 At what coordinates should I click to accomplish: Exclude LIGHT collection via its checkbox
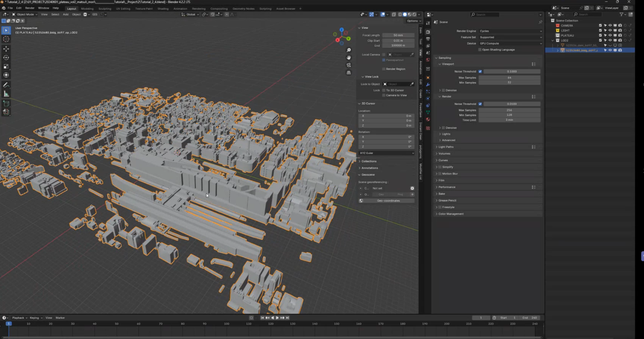[x=600, y=30]
